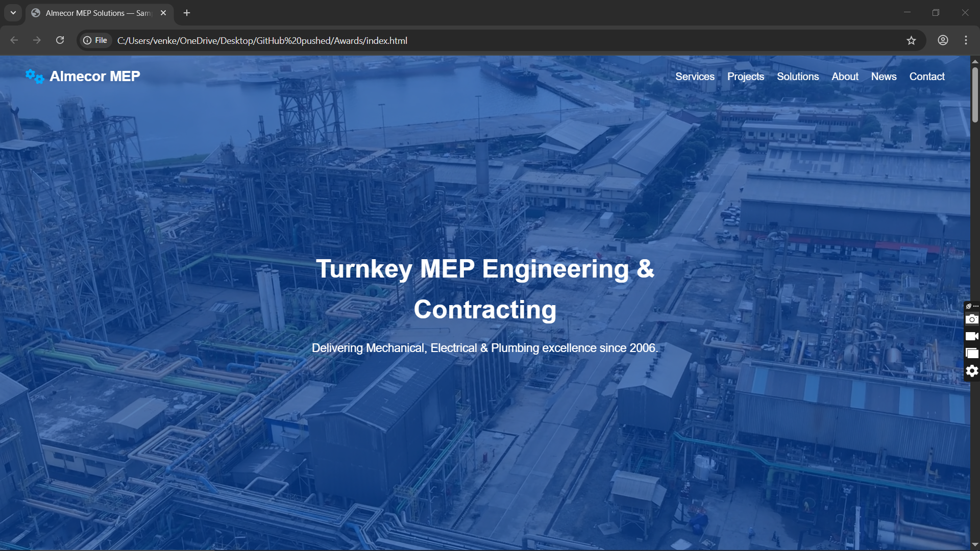
Task: Select the News nav item
Action: (884, 77)
